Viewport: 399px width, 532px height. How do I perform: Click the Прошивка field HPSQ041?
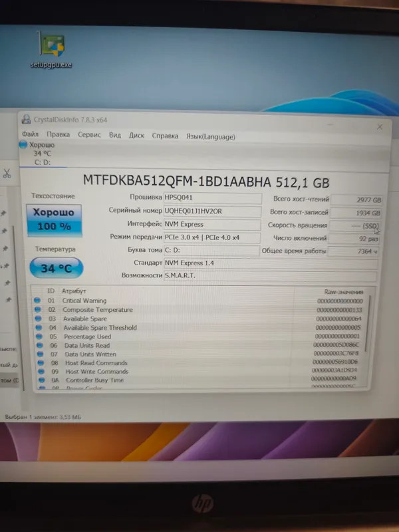pos(212,198)
